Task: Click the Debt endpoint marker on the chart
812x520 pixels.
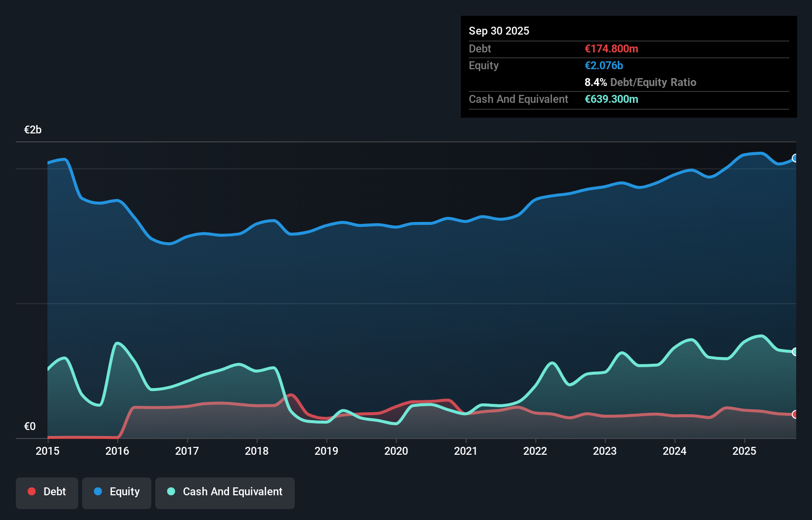Action: pyautogui.click(x=794, y=414)
